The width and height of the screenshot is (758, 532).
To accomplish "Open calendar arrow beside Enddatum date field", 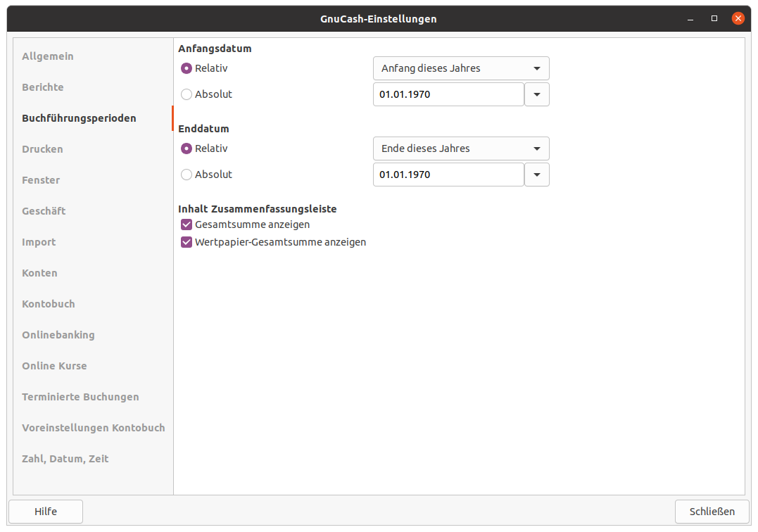I will coord(537,175).
